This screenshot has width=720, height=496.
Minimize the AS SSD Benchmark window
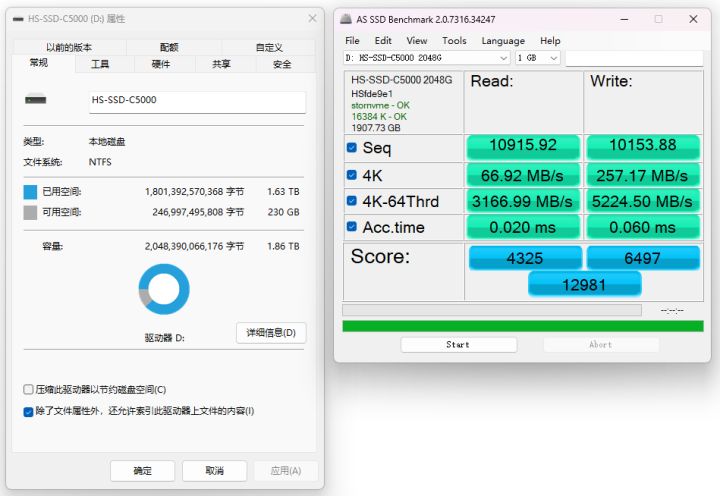coord(624,19)
